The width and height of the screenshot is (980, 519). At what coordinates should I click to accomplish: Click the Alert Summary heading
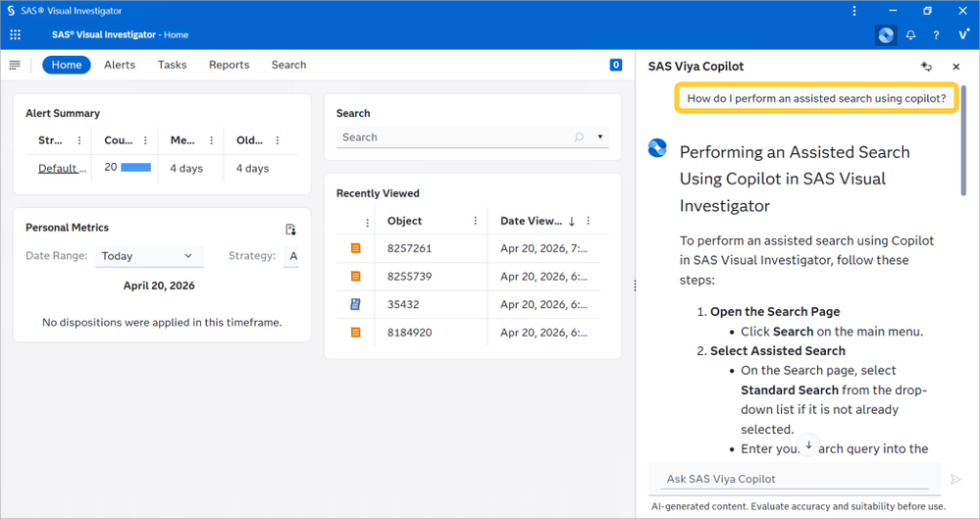(63, 113)
